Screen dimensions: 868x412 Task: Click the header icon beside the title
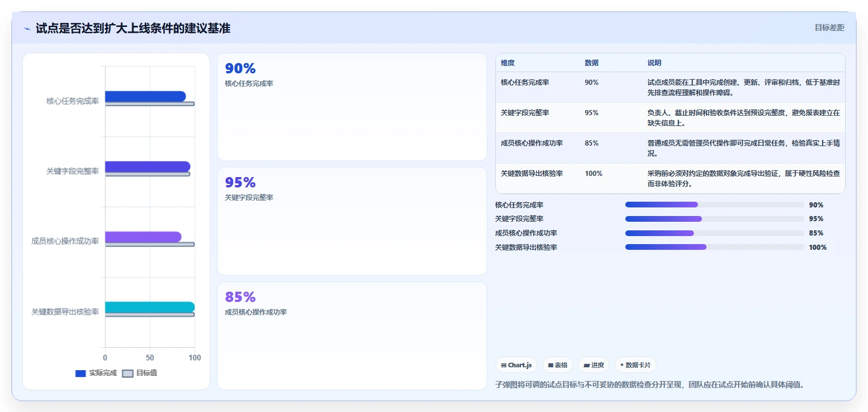coord(27,29)
